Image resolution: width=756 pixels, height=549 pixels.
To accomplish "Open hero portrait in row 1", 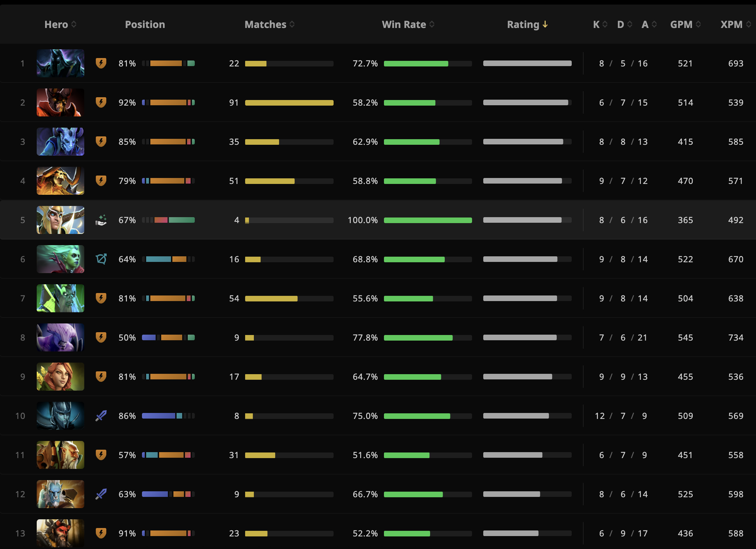I will coord(60,63).
